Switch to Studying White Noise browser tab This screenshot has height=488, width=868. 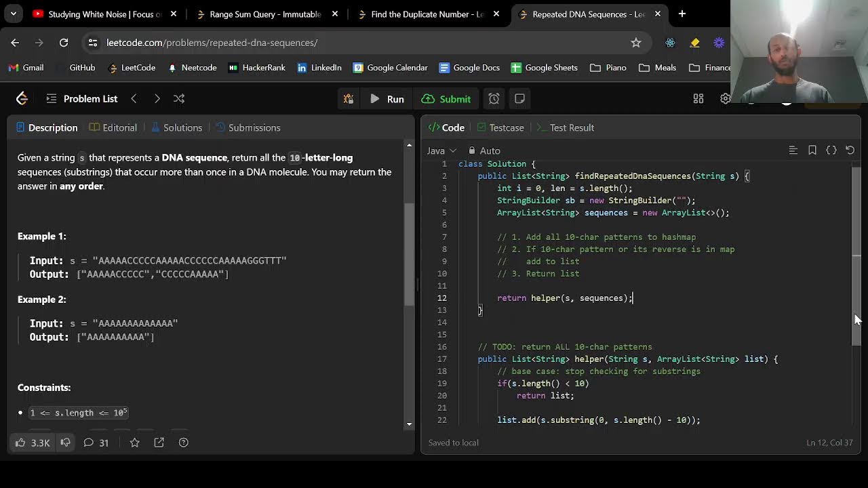105,14
